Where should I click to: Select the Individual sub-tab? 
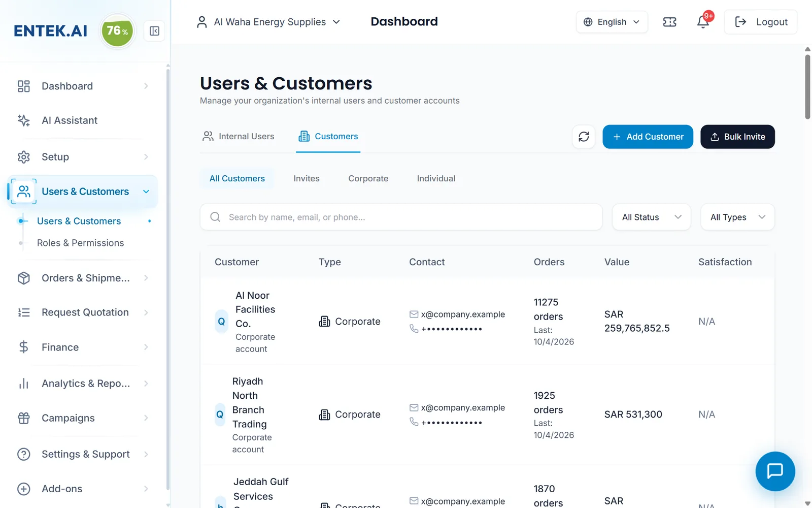436,178
